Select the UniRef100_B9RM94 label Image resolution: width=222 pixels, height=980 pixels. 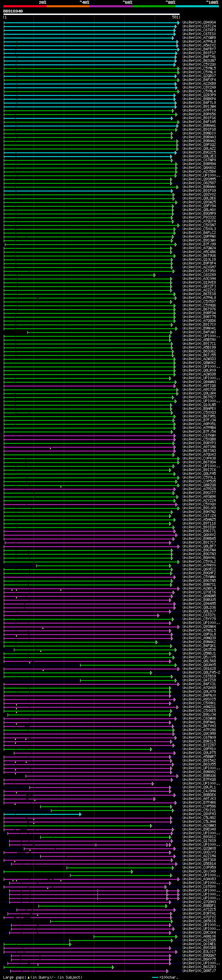coord(199,164)
